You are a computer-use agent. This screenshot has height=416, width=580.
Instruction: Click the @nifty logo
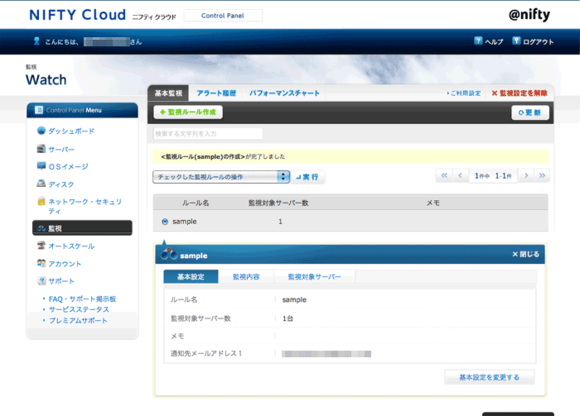pos(529,15)
